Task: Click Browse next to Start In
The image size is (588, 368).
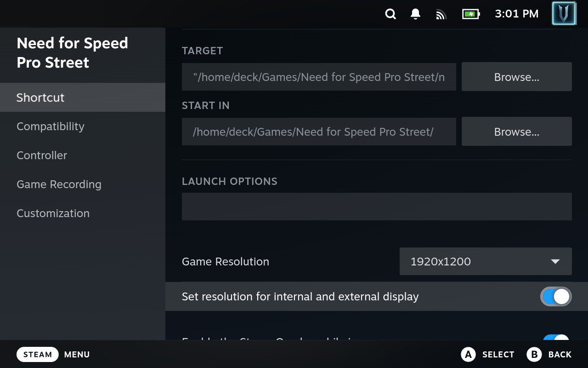Action: (x=516, y=132)
